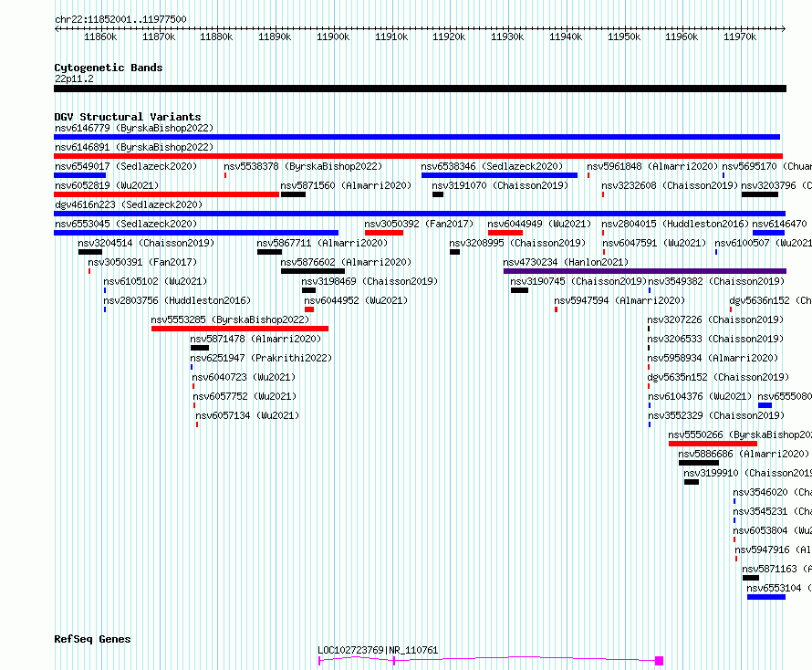
Task: Click nsv3190745 (Chaisson2019) label
Action: click(x=578, y=281)
